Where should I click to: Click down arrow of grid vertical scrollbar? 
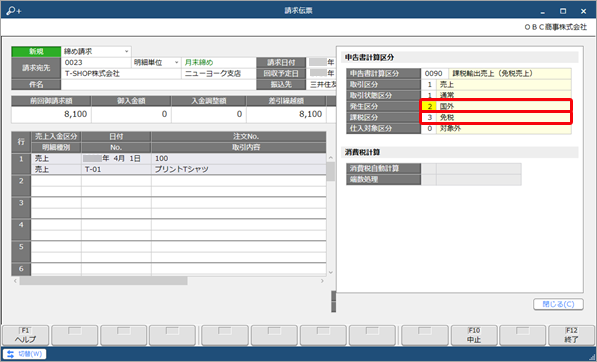tap(330, 272)
